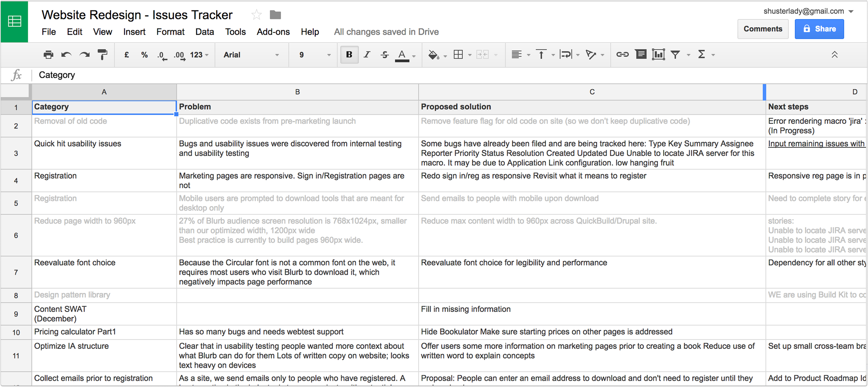This screenshot has height=387, width=868.
Task: Click the Print icon in toolbar
Action: point(49,55)
